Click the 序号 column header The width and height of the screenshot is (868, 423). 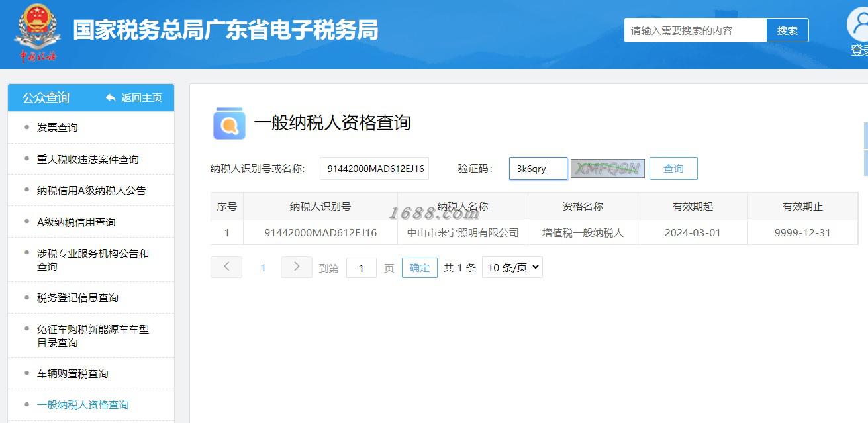pos(227,207)
